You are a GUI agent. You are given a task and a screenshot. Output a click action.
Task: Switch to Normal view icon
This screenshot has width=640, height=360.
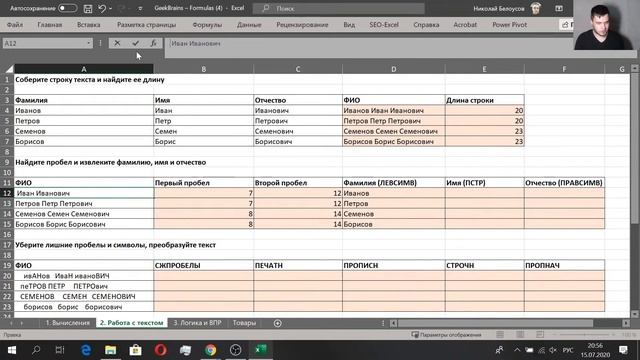[500, 335]
